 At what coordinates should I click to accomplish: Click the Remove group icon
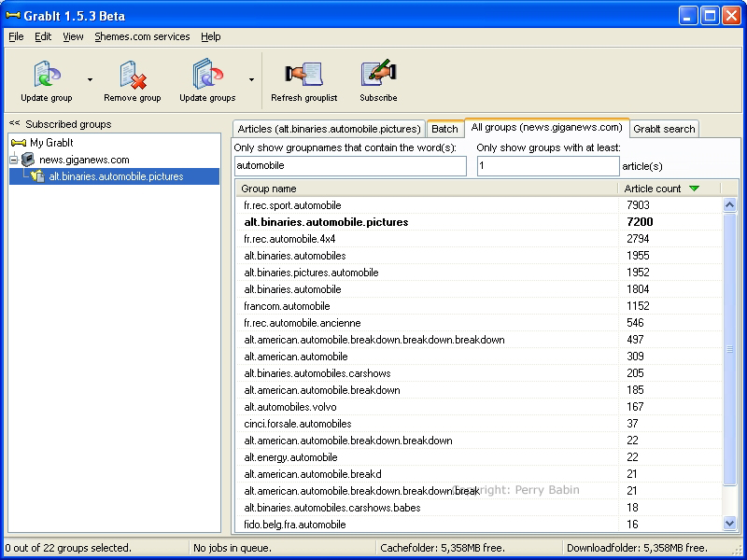point(133,75)
